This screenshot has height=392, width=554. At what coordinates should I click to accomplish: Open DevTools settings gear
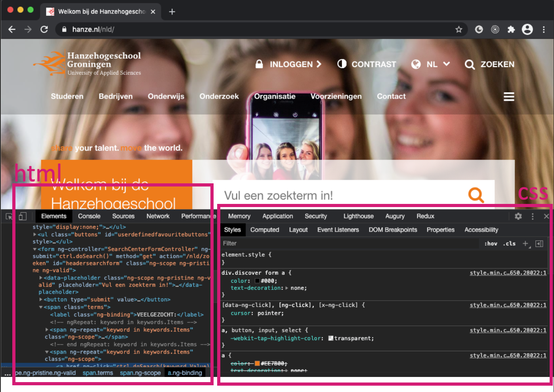click(518, 216)
